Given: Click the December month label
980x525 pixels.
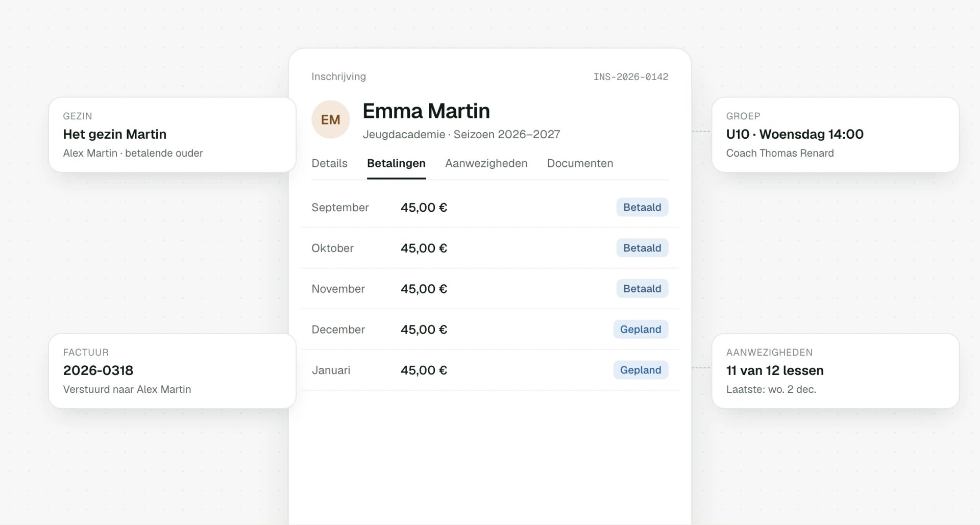Looking at the screenshot, I should click(x=338, y=330).
